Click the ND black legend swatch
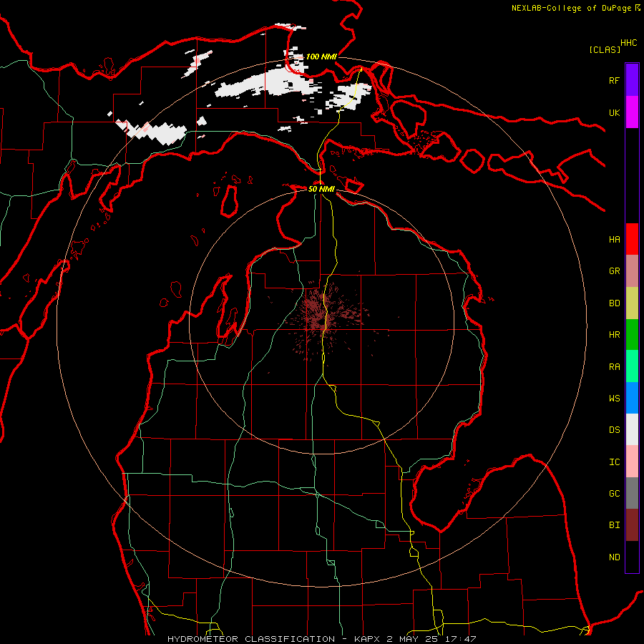644x644 pixels. click(632, 557)
